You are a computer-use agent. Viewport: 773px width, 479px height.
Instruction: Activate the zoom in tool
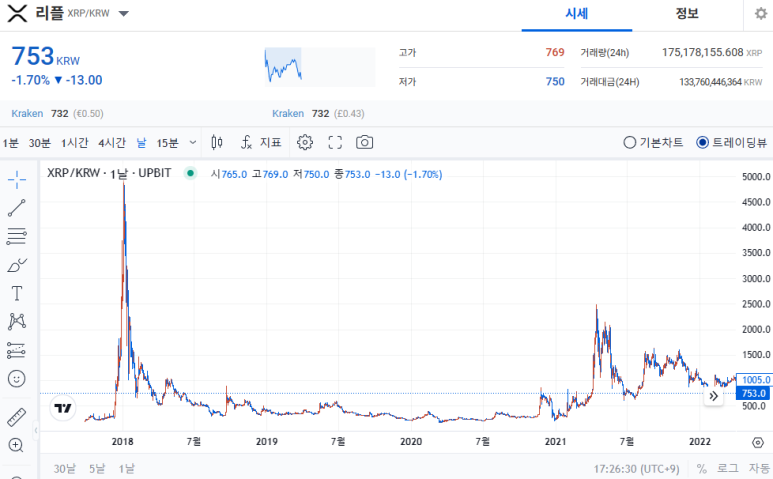pyautogui.click(x=16, y=445)
